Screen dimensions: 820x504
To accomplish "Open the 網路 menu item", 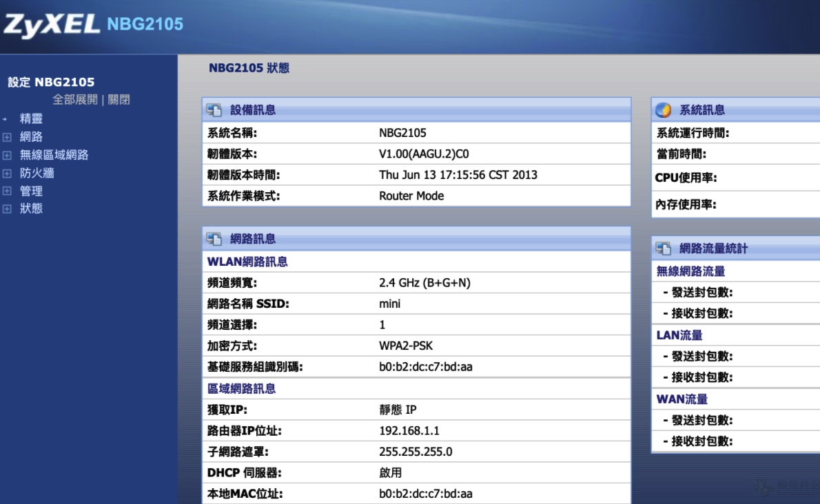I will [31, 137].
